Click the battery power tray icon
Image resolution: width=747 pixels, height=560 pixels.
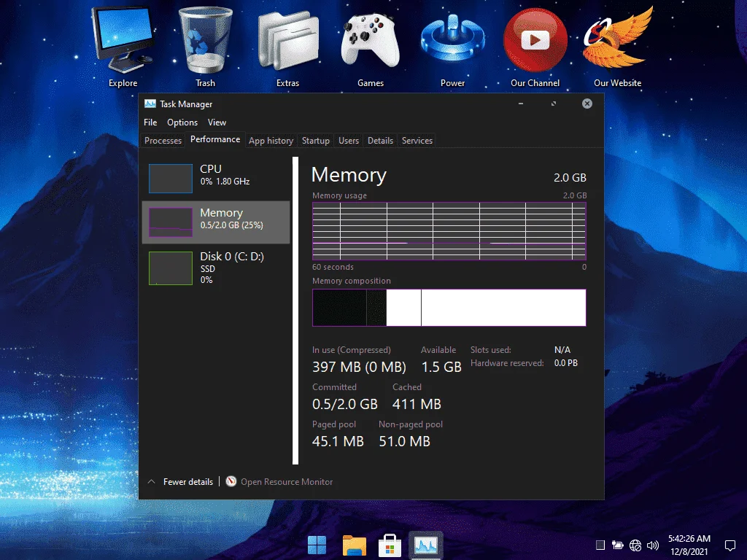point(617,545)
